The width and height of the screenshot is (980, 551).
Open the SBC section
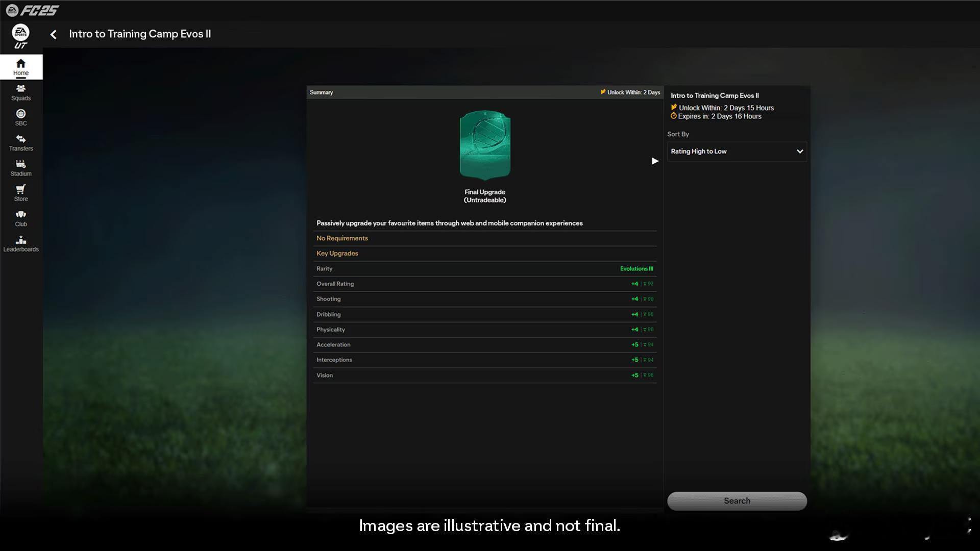(x=21, y=117)
